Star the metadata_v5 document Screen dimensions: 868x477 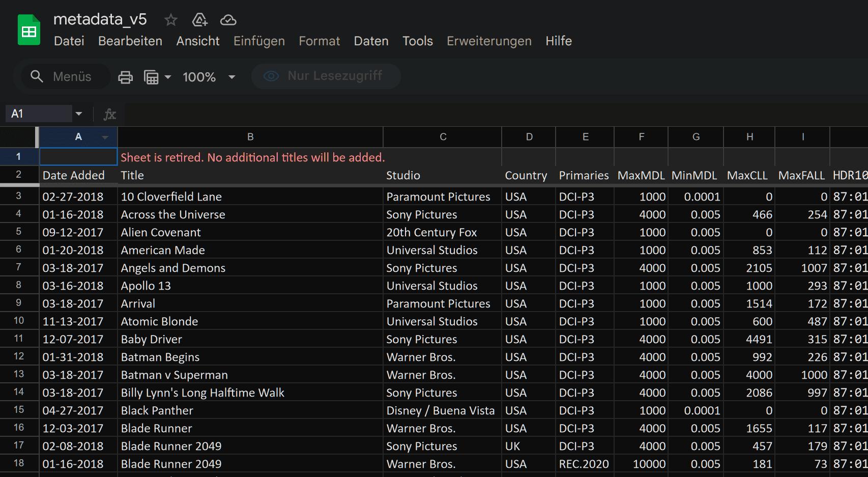(171, 20)
